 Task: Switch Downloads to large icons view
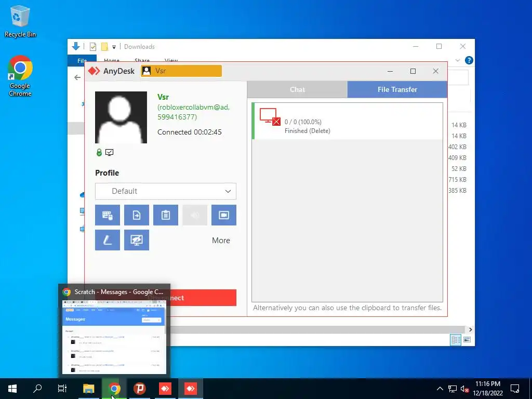467,340
